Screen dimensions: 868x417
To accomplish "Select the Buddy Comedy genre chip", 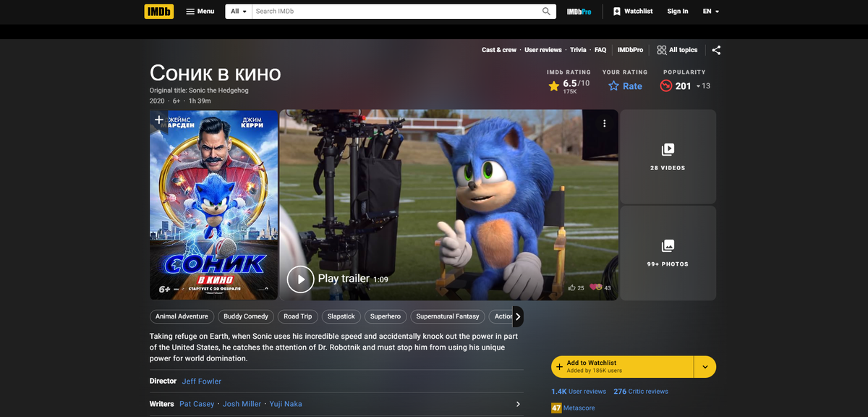I will coord(246,316).
